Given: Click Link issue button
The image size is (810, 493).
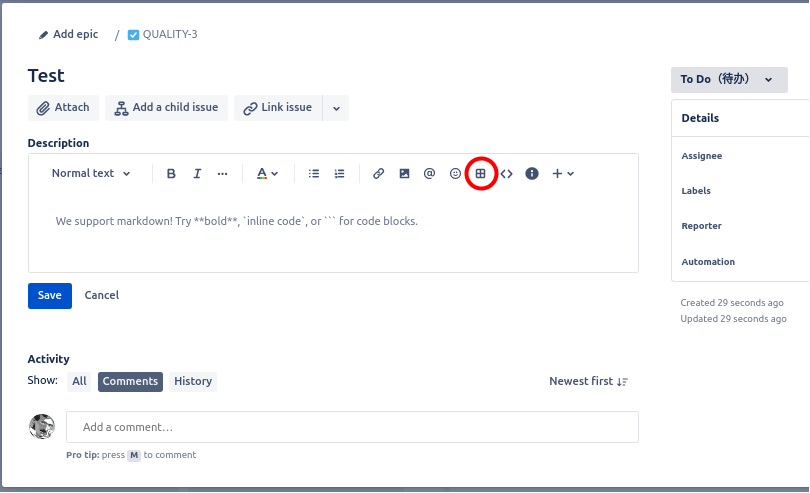Looking at the screenshot, I should click(278, 108).
